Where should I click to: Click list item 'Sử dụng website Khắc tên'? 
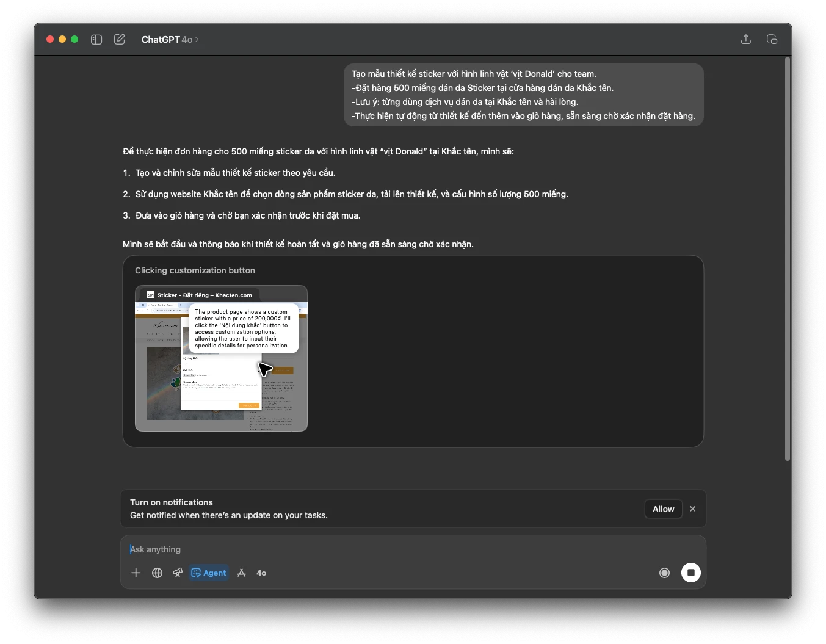pyautogui.click(x=352, y=194)
